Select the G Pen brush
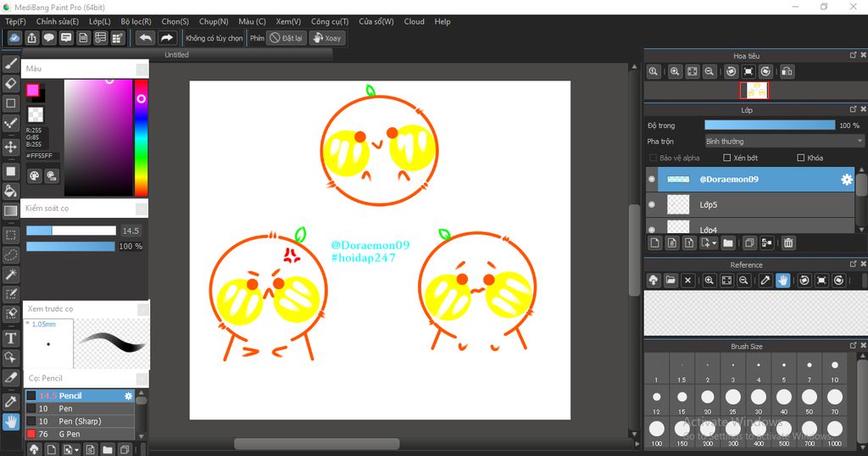Screen dimensions: 868x456 (x=80, y=434)
